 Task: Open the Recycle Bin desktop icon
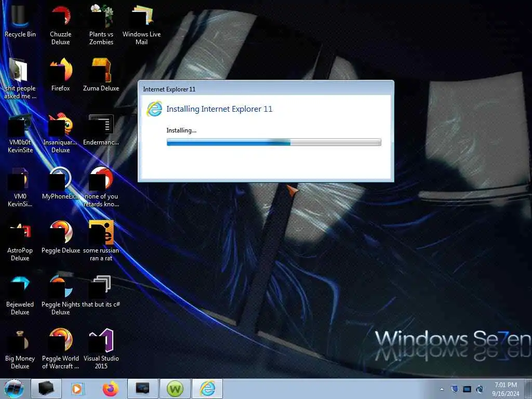point(20,20)
